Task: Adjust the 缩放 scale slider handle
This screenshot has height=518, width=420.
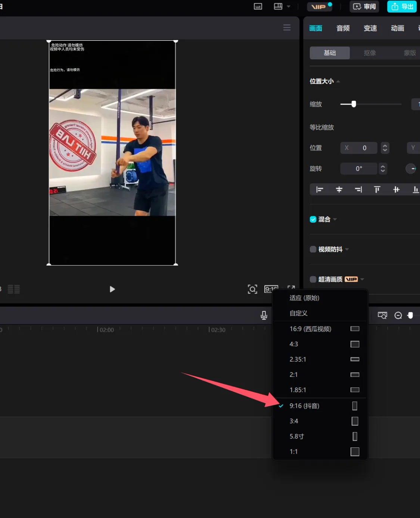Action: click(x=354, y=104)
